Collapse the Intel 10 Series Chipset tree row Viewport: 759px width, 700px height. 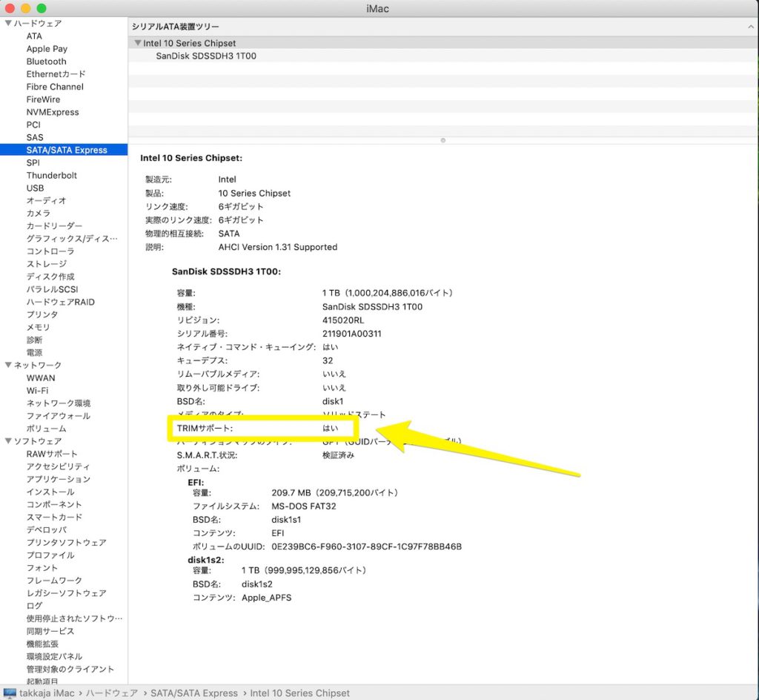click(x=137, y=44)
